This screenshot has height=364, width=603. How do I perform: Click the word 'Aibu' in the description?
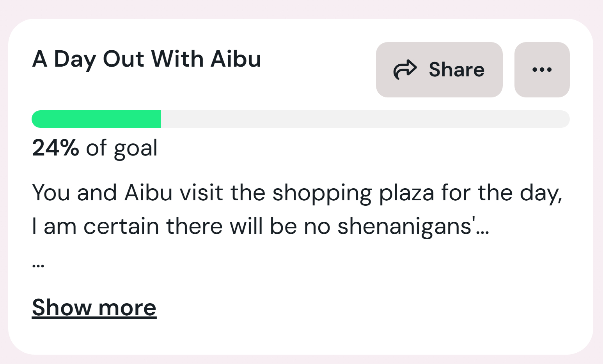(x=148, y=193)
